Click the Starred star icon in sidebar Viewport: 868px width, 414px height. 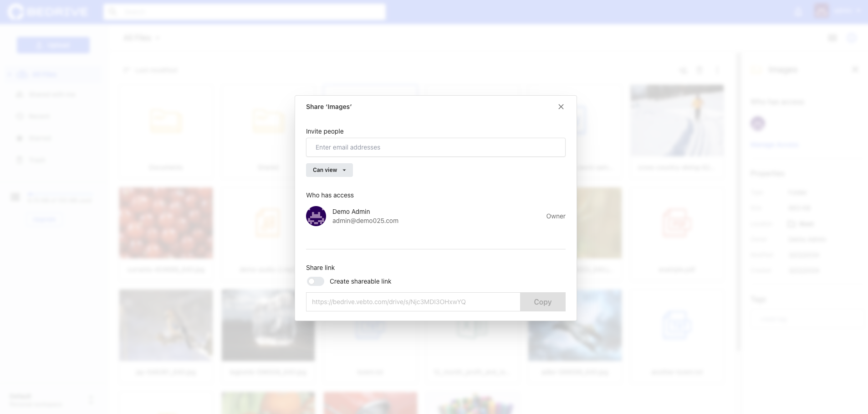click(20, 138)
